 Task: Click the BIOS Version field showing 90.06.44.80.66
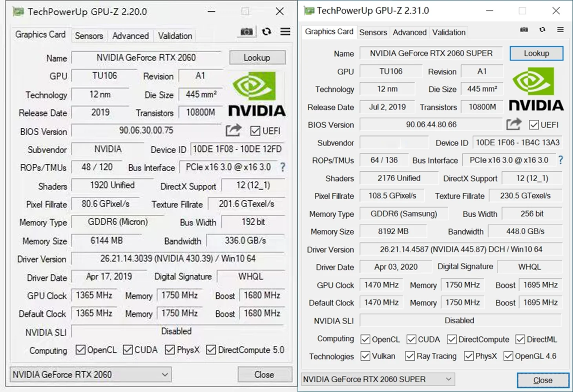(x=431, y=125)
